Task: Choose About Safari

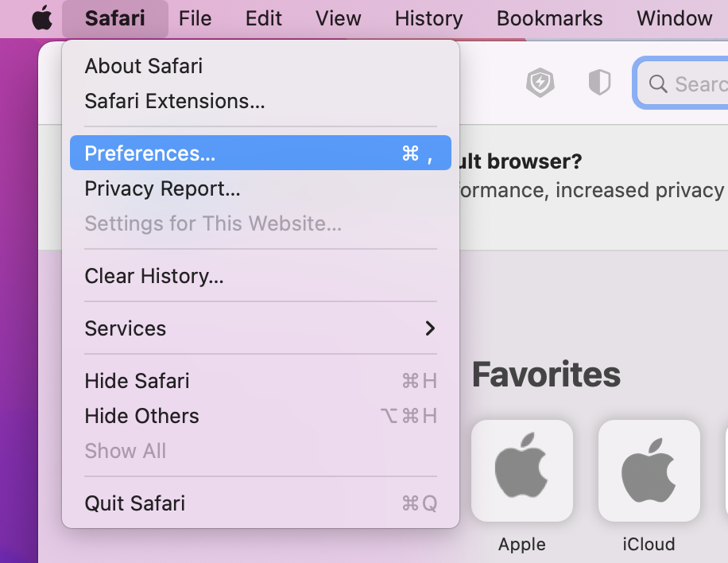Action: point(144,66)
